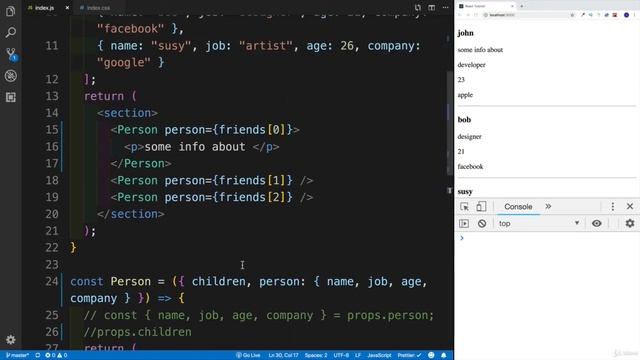640x360 pixels.
Task: Show the console sidebar
Action: click(464, 224)
